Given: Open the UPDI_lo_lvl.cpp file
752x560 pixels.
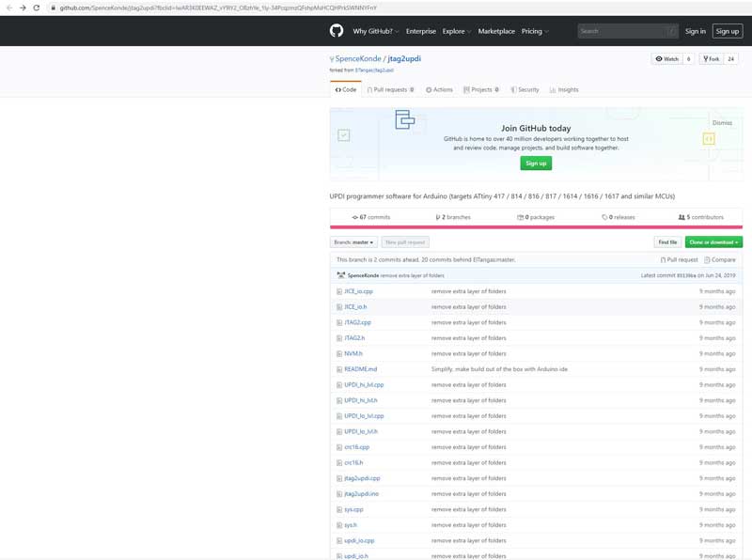Looking at the screenshot, I should (x=364, y=416).
